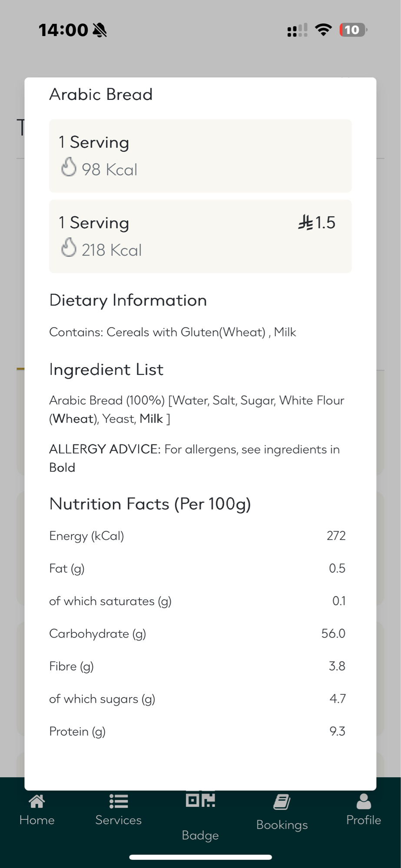Image resolution: width=401 pixels, height=868 pixels.
Task: Select the 98 Kcal serving card
Action: click(200, 156)
